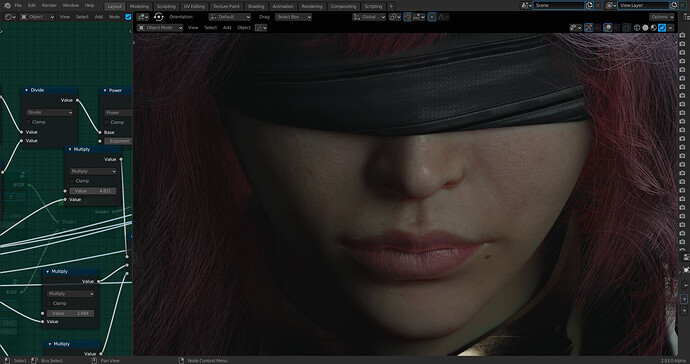Collapse the Power node

point(105,90)
